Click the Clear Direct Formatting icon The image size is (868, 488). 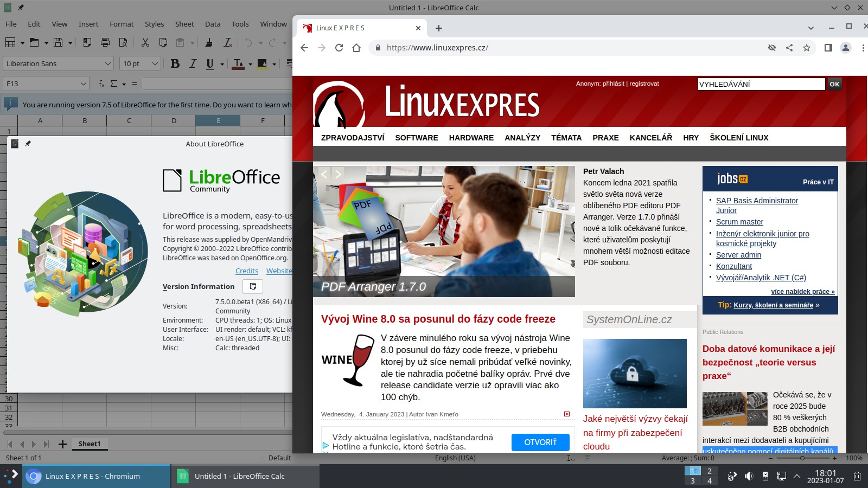tap(228, 42)
